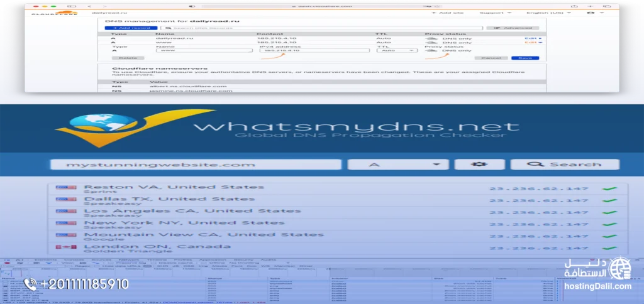Click the mystunningwebsite.com domain field

(196, 165)
